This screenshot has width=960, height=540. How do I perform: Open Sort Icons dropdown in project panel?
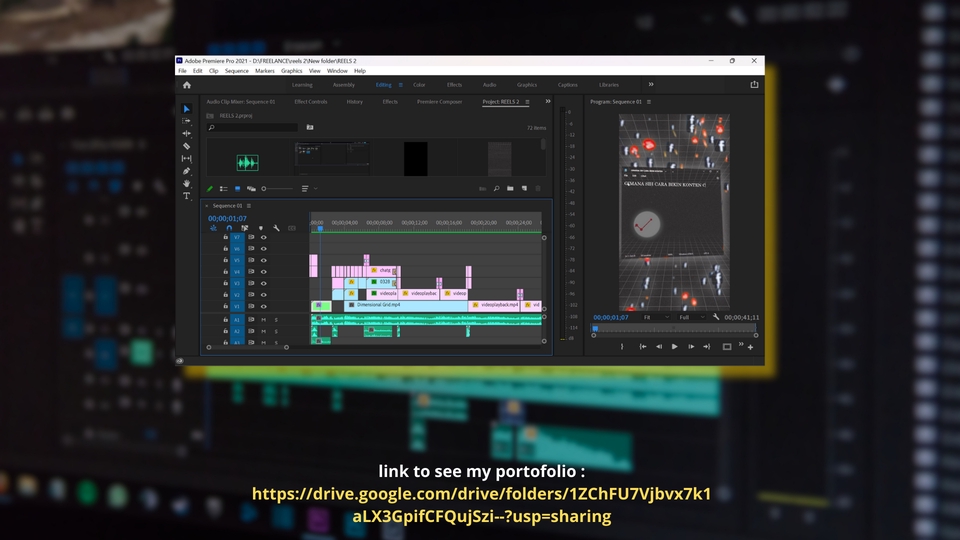click(309, 189)
